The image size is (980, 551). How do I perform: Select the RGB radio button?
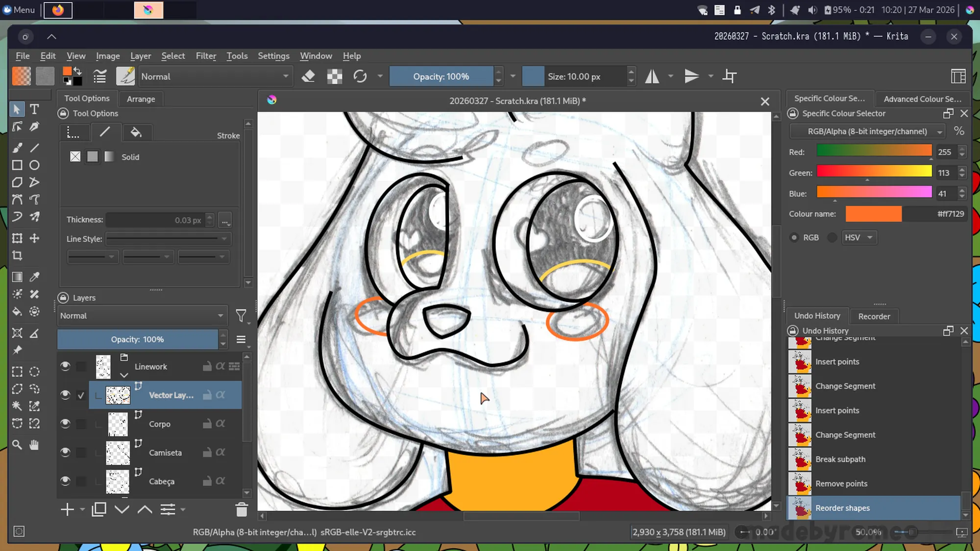[794, 237]
